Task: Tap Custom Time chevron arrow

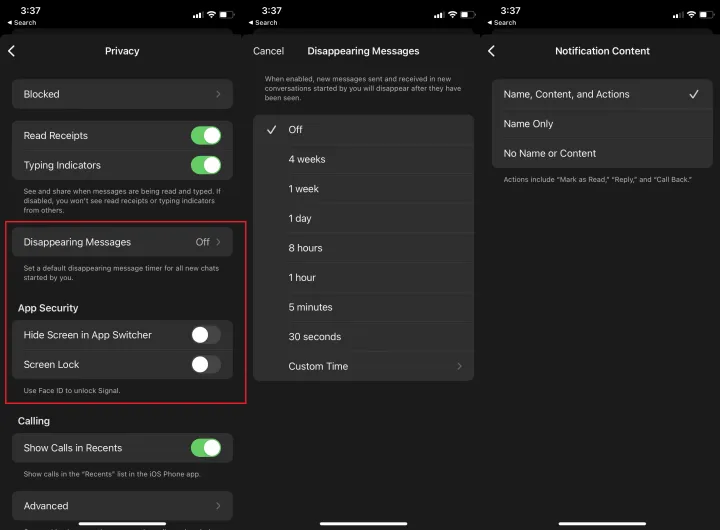Action: pos(459,366)
